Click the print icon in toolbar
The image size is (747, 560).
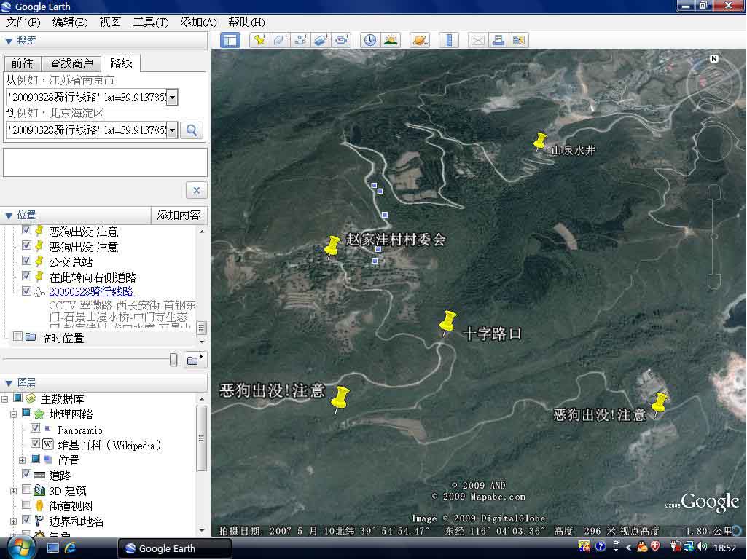click(498, 40)
